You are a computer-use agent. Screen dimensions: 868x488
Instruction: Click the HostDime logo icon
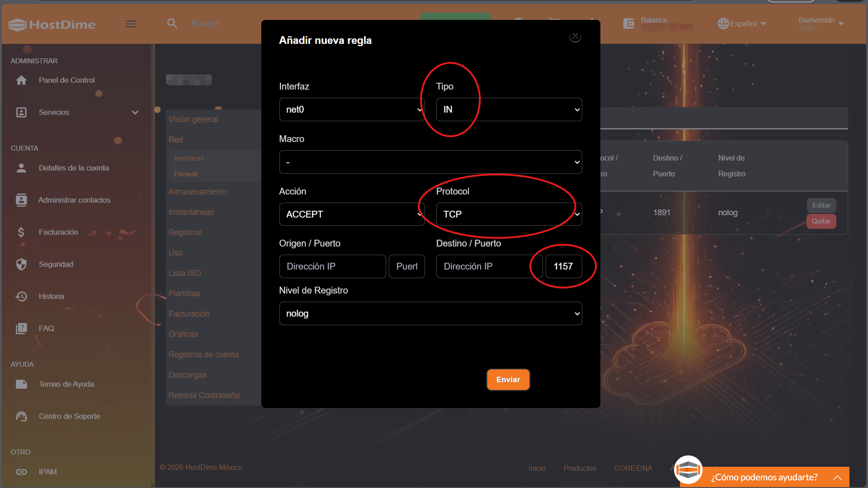coord(17,25)
